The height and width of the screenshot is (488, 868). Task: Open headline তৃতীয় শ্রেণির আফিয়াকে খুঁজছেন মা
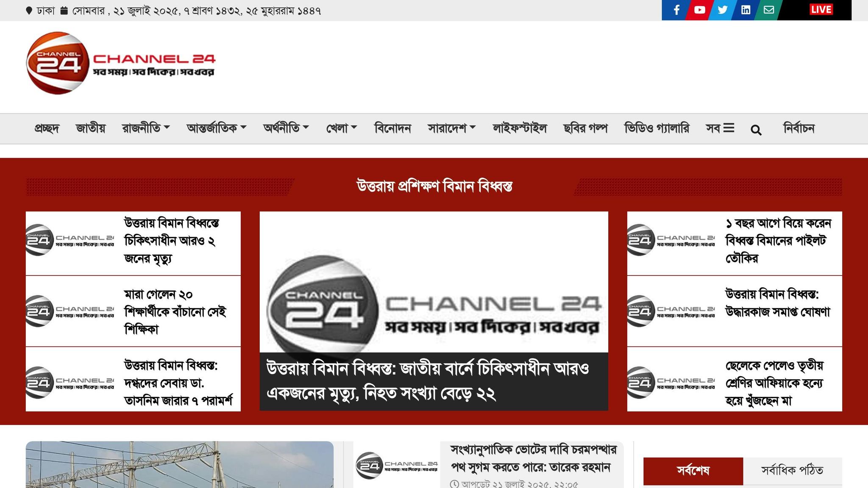(774, 383)
